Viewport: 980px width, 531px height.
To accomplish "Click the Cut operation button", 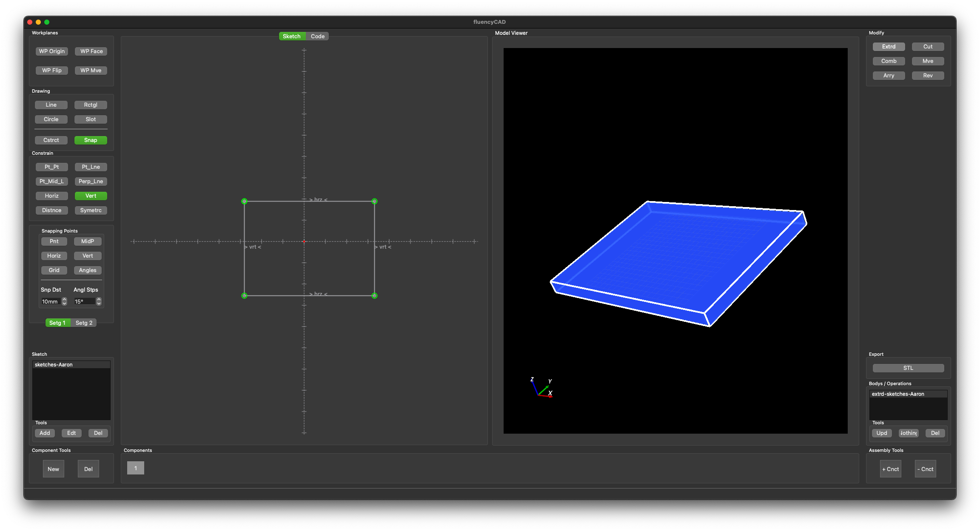I will click(x=928, y=47).
